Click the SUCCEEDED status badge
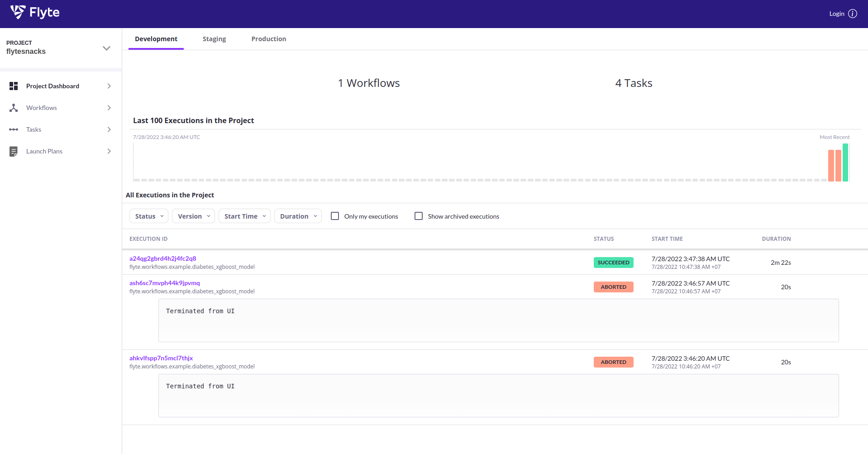Viewport: 868px width, 454px height. 613,263
